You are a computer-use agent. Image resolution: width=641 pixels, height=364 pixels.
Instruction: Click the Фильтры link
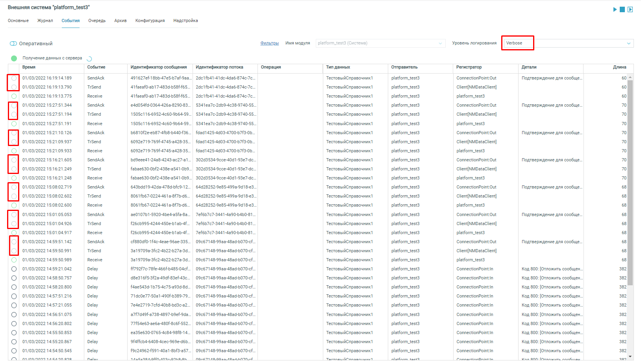pos(269,43)
